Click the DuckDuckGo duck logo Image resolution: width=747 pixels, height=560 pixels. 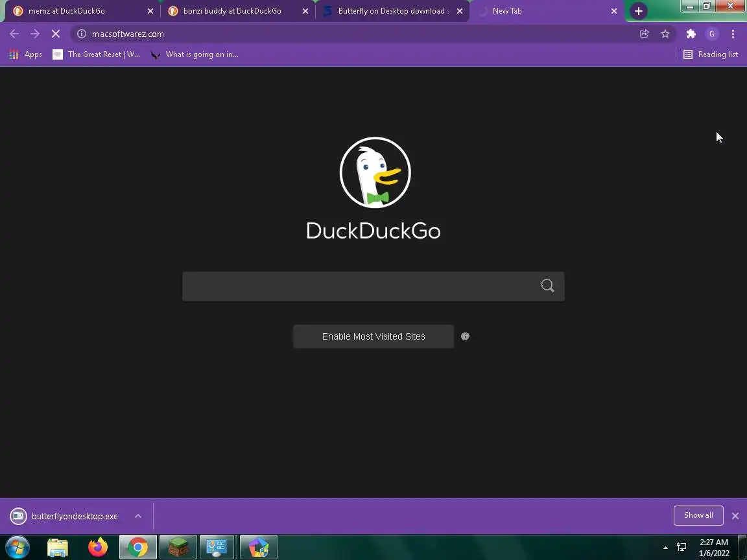(x=375, y=172)
